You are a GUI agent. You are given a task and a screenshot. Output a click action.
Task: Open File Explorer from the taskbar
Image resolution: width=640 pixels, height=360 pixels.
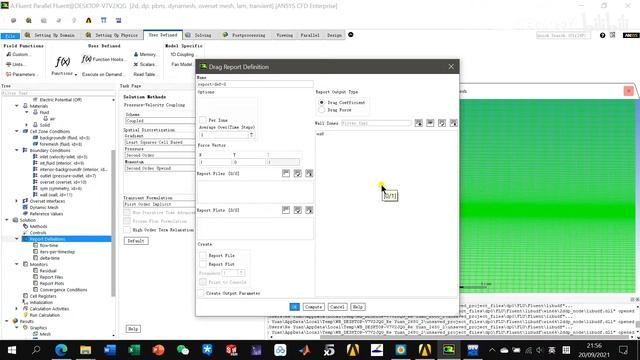(x=85, y=350)
